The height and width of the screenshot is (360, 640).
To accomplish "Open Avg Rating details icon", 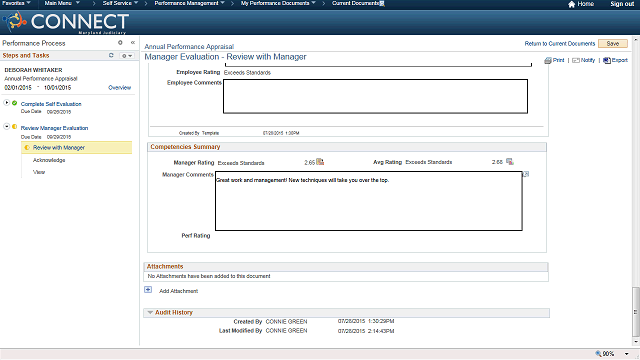I will coord(510,162).
